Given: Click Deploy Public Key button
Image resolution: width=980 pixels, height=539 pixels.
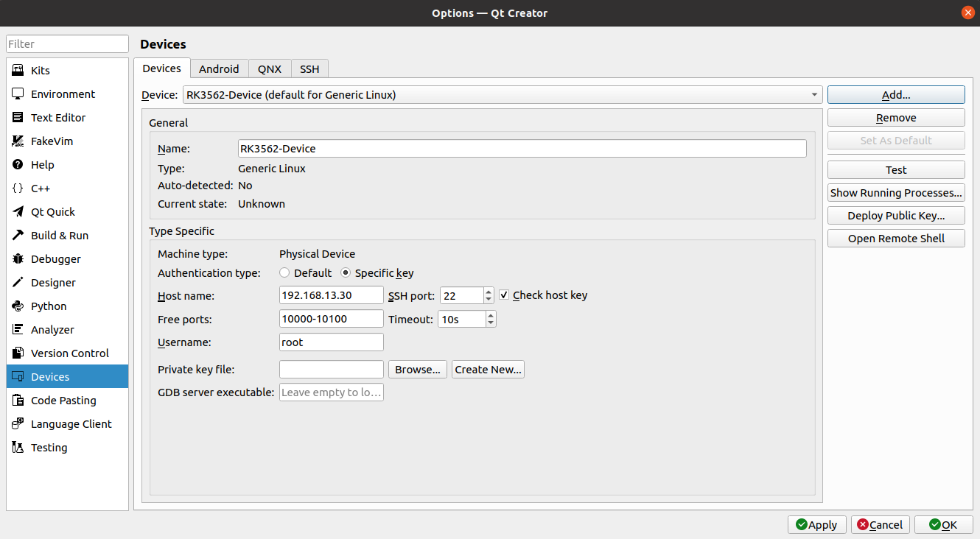Looking at the screenshot, I should [x=896, y=216].
